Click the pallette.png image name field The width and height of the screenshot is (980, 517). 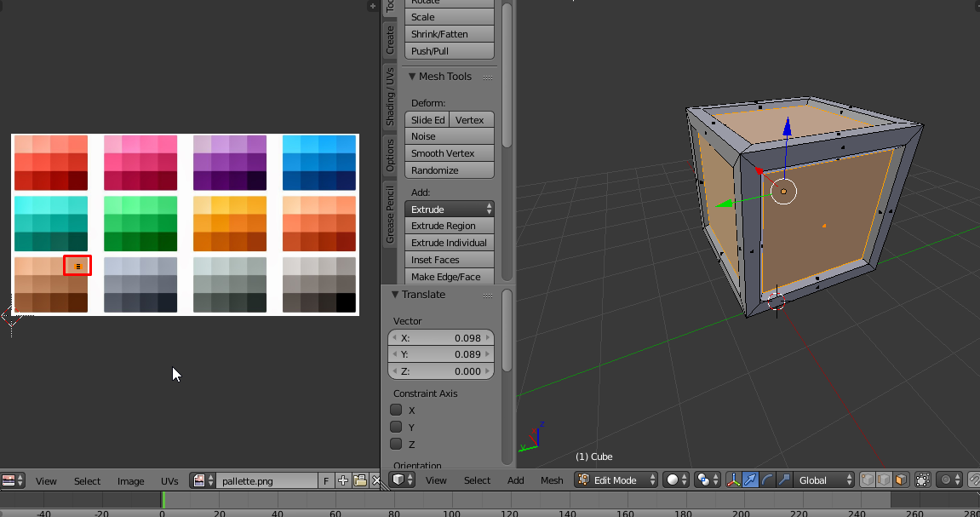click(x=266, y=480)
